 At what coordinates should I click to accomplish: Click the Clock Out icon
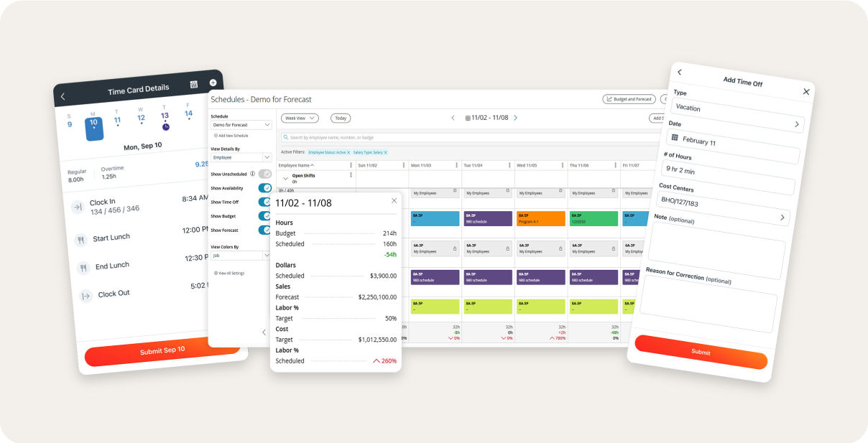point(86,294)
